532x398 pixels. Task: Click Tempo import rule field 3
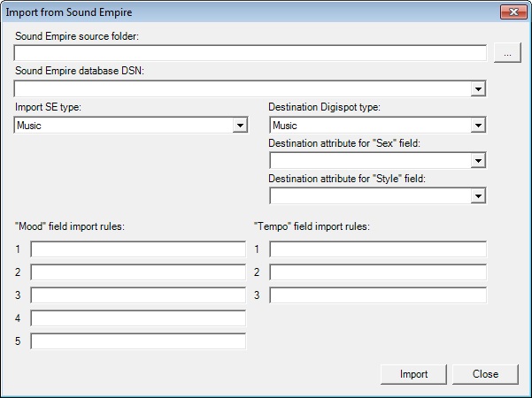tap(378, 295)
